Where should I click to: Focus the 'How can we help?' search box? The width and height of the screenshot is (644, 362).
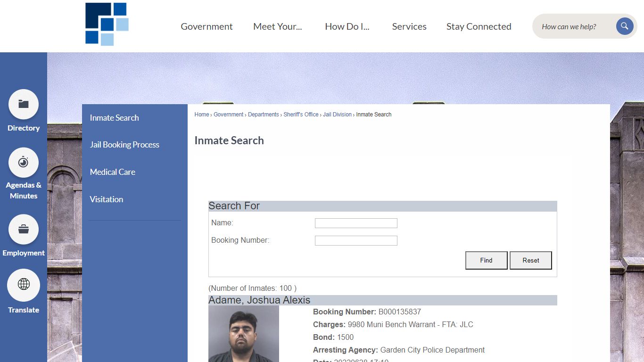click(575, 26)
